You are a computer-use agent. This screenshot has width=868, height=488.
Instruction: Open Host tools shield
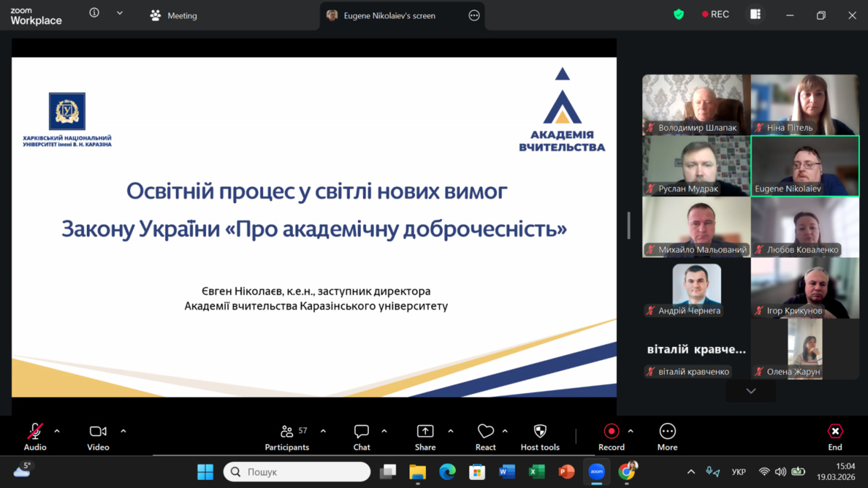coord(540,437)
